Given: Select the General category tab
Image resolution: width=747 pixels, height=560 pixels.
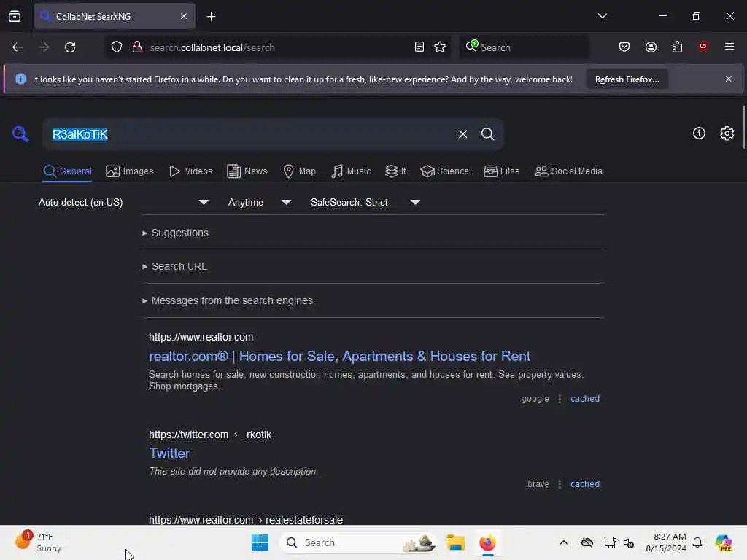Looking at the screenshot, I should 67,171.
